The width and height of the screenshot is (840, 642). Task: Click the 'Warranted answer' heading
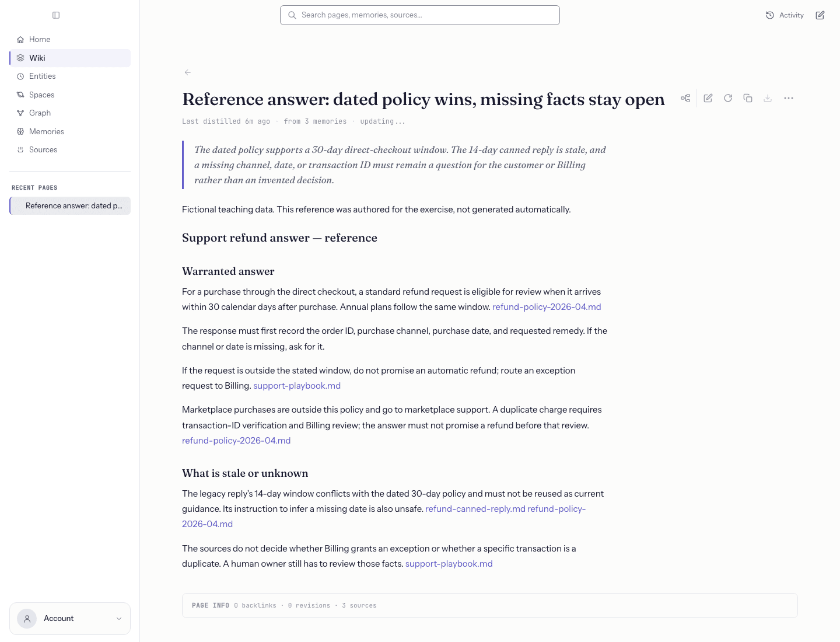coord(228,271)
